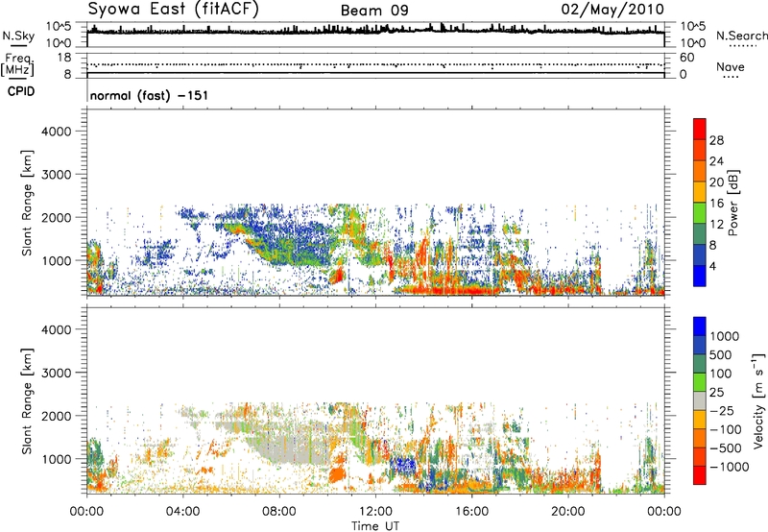Viewport: 768px width, 532px height.
Task: Select the 'Beam 09' label
Action: 374,11
